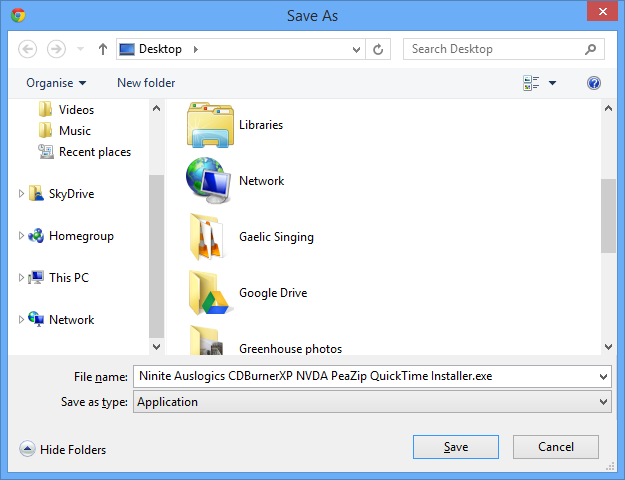This screenshot has height=480, width=625.
Task: Click the Forward navigation arrow
Action: click(x=56, y=49)
